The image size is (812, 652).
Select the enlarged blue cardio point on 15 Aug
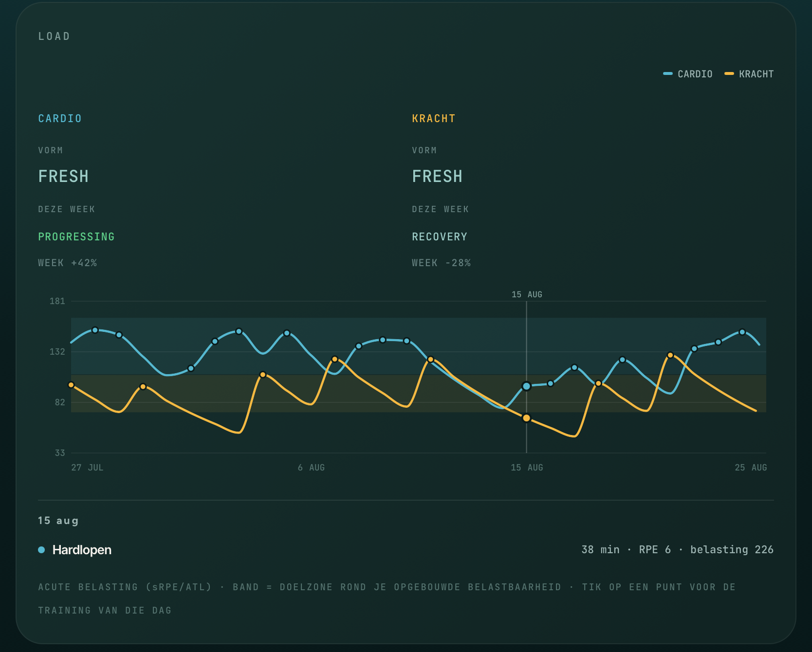[x=526, y=386]
